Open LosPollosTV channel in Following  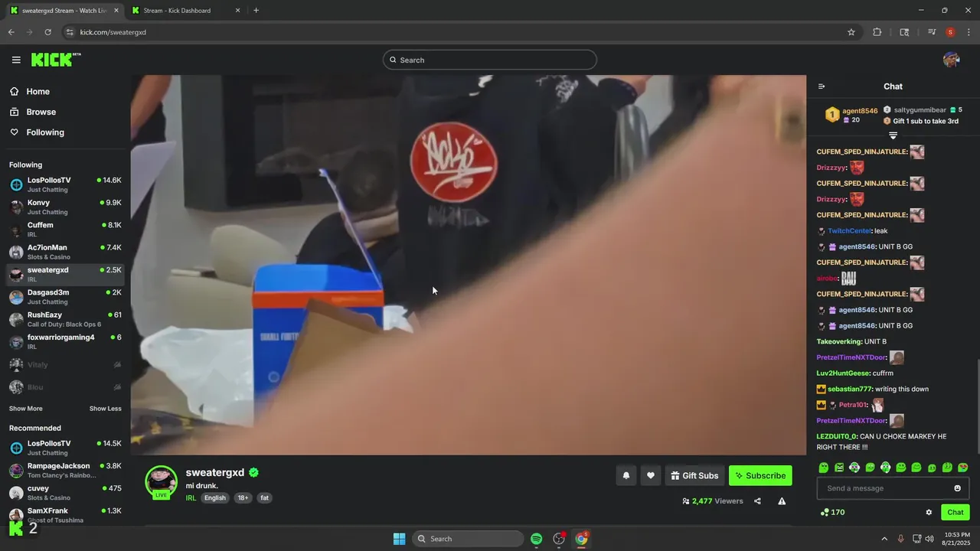pyautogui.click(x=65, y=184)
